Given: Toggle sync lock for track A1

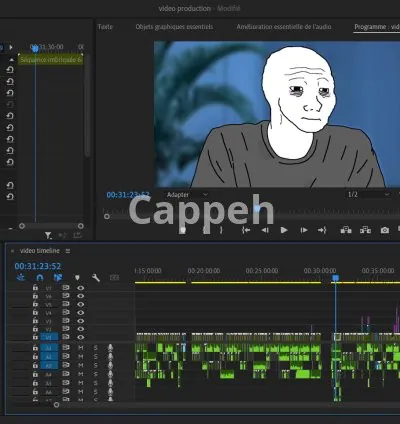Looking at the screenshot, I should click(x=66, y=348).
